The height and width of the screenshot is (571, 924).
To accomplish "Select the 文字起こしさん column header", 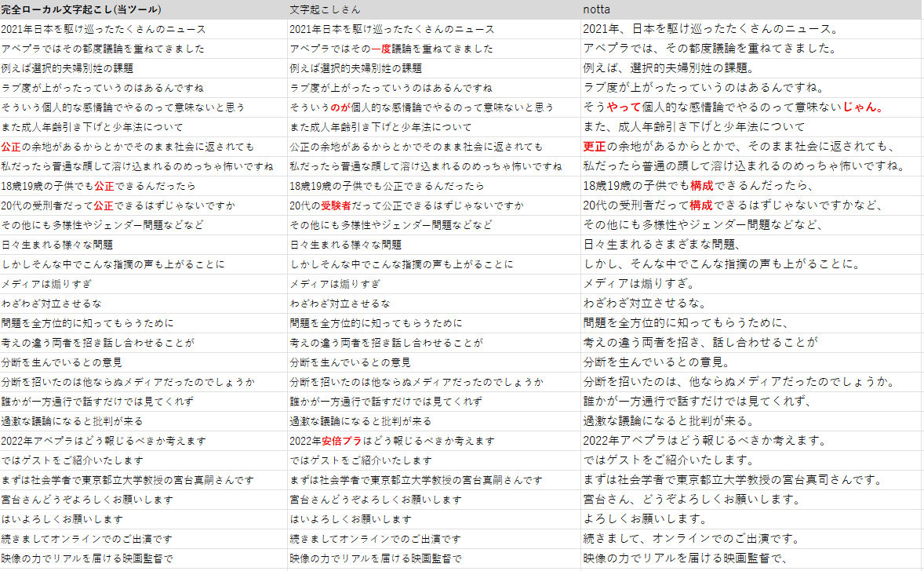I will [318, 9].
